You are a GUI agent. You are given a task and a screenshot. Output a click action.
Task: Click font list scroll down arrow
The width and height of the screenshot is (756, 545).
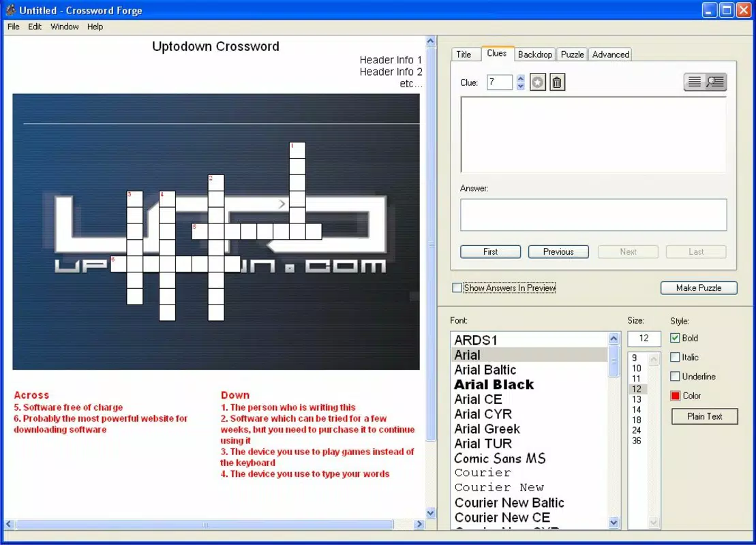tap(614, 523)
